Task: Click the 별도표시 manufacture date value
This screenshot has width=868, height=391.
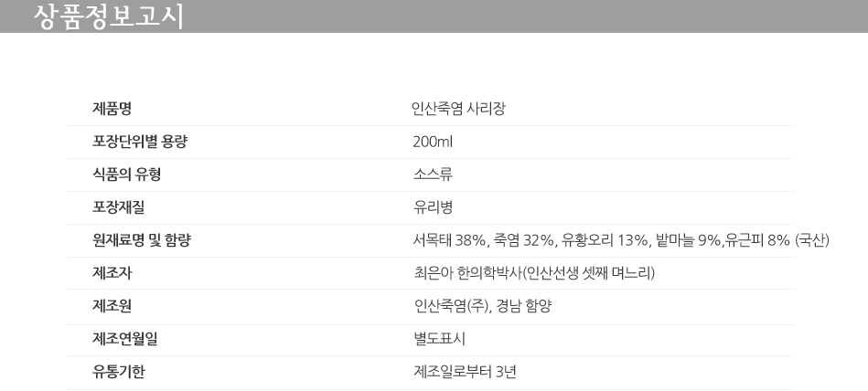Action: (x=439, y=338)
